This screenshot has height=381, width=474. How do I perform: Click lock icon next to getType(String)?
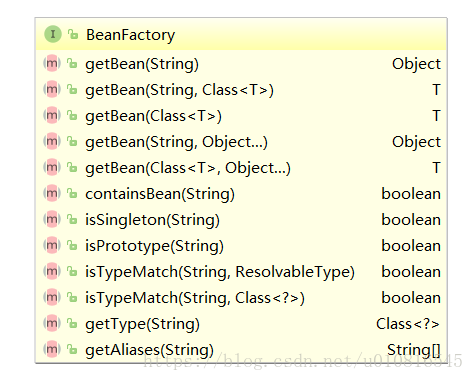[x=72, y=323]
